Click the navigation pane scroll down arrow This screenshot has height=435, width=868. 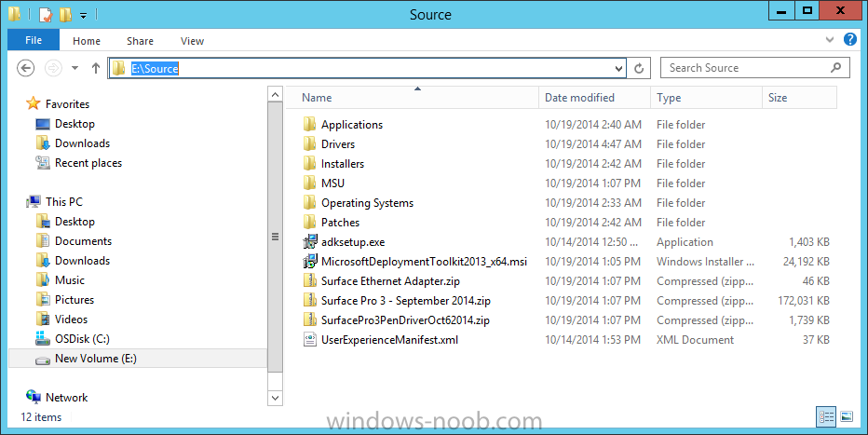[x=275, y=398]
